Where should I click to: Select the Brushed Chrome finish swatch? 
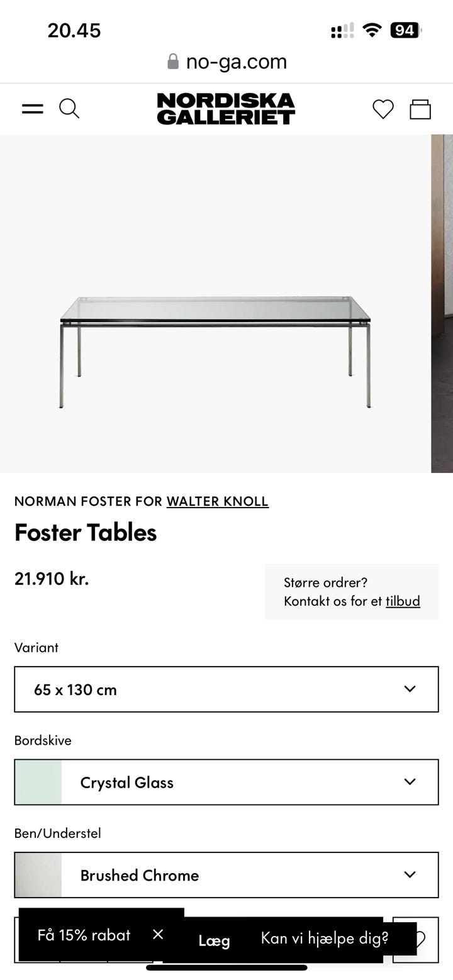pos(38,875)
